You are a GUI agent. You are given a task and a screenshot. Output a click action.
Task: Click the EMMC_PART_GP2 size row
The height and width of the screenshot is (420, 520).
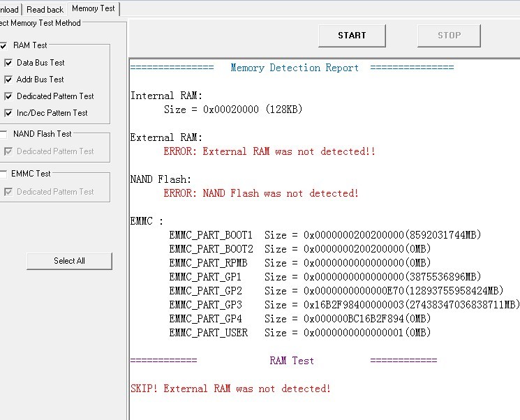tap(336, 291)
